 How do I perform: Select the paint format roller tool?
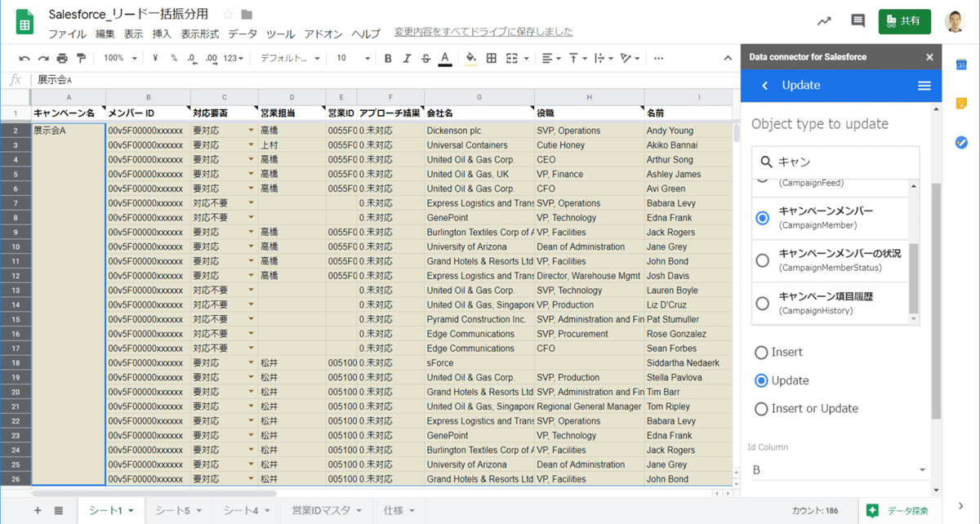pyautogui.click(x=81, y=59)
